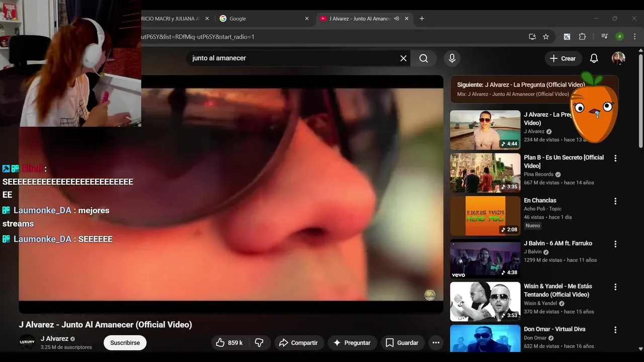Play the Don Omar thumbnail

[x=485, y=338]
